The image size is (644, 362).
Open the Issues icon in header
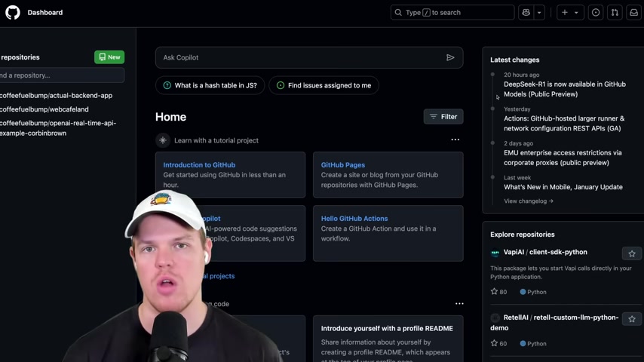596,12
